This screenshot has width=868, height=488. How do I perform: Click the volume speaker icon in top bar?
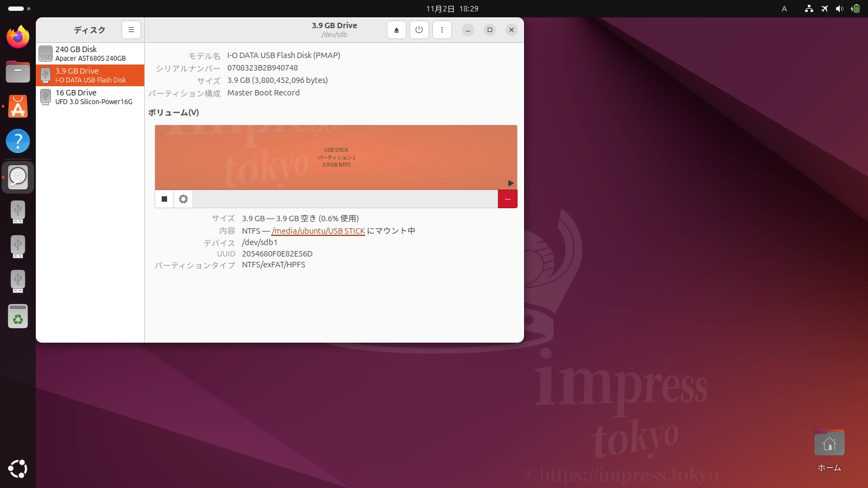pyautogui.click(x=840, y=9)
